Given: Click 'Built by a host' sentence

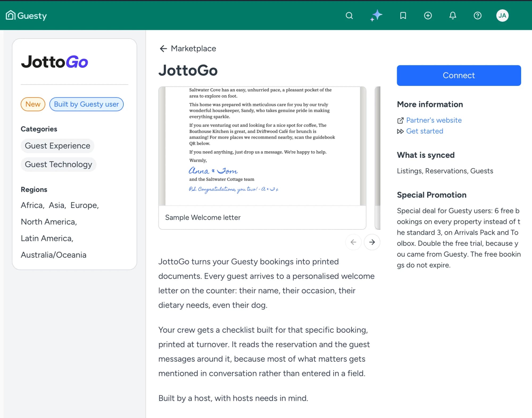Looking at the screenshot, I should point(233,398).
